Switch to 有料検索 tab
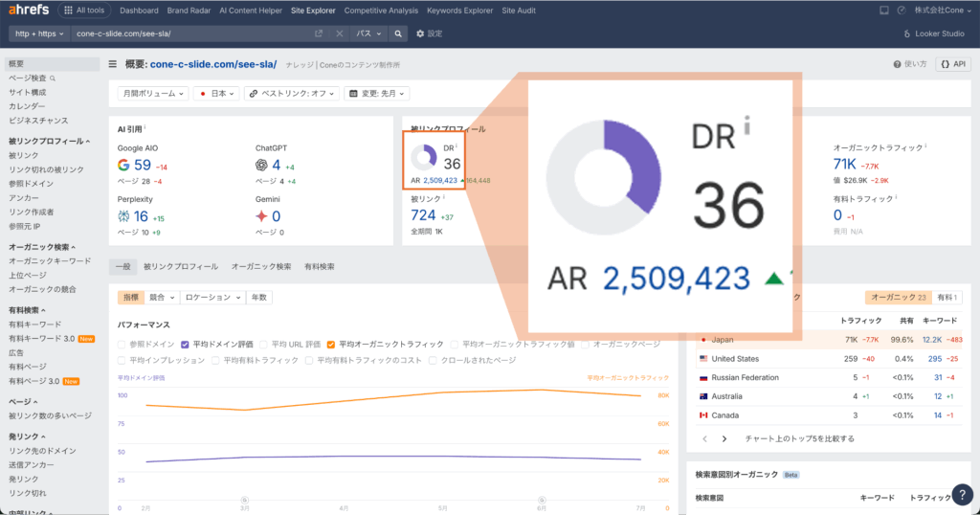The height and width of the screenshot is (515, 980). pos(320,267)
